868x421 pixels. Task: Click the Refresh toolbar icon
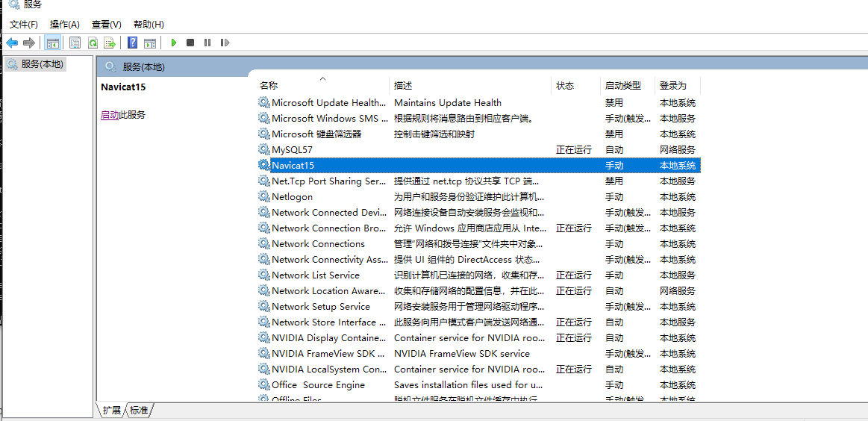[93, 43]
